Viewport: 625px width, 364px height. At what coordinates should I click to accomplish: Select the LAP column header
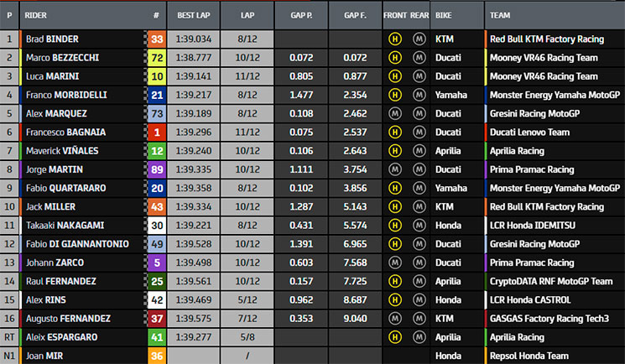247,15
